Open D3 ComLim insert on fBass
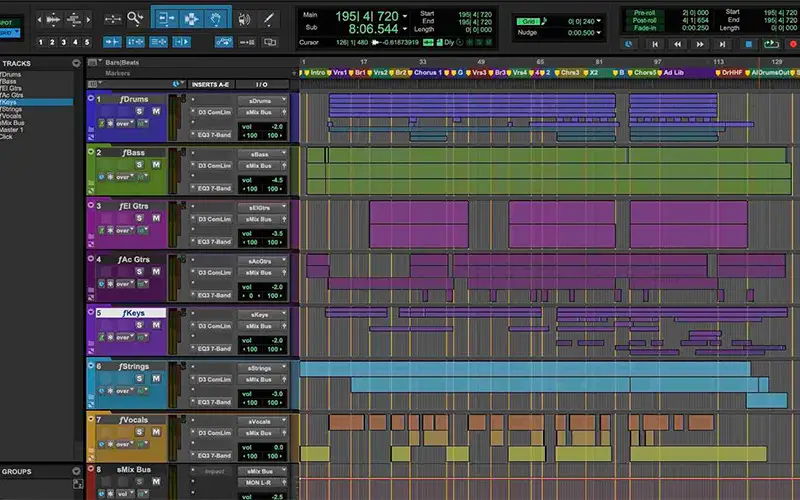Image resolution: width=800 pixels, height=500 pixels. (x=214, y=165)
